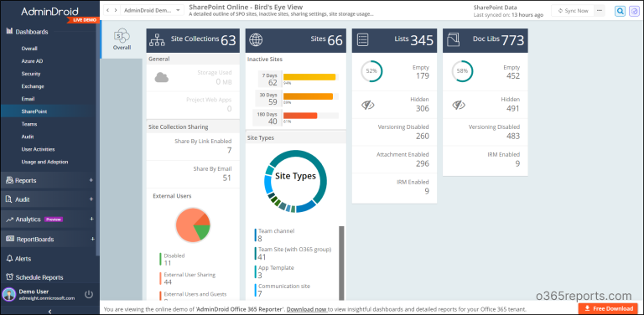The height and width of the screenshot is (315, 644).
Task: Click the Lists icon in header card
Action: (x=362, y=39)
